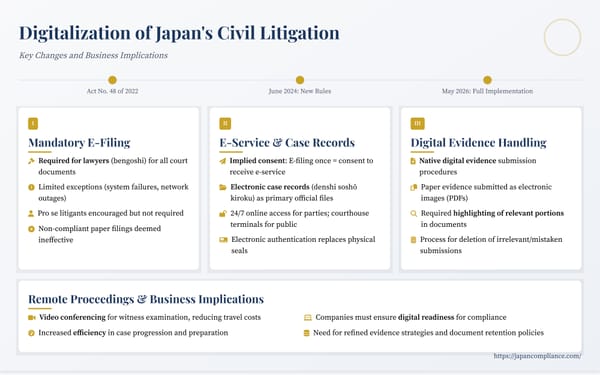
Task: Click the video camera icon beside 'Video conferencing'
Action: (32, 318)
